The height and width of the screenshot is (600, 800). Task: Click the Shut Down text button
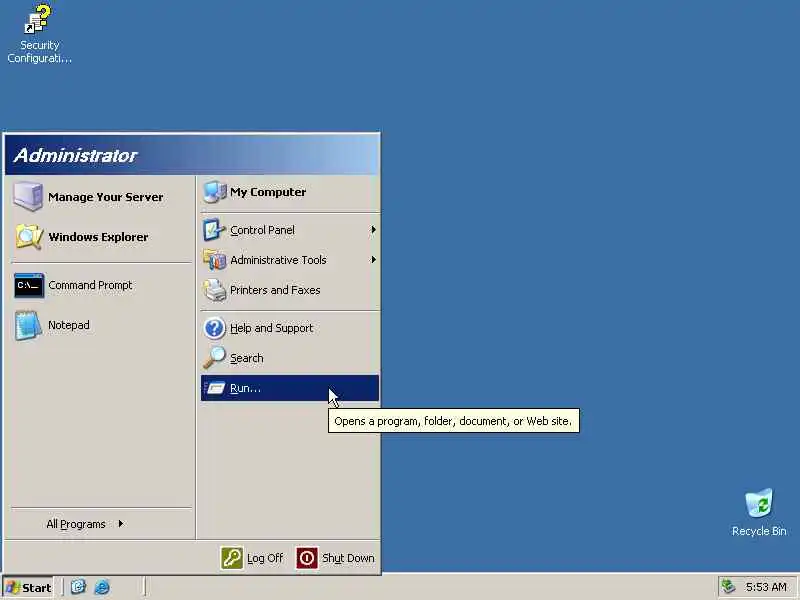click(348, 558)
